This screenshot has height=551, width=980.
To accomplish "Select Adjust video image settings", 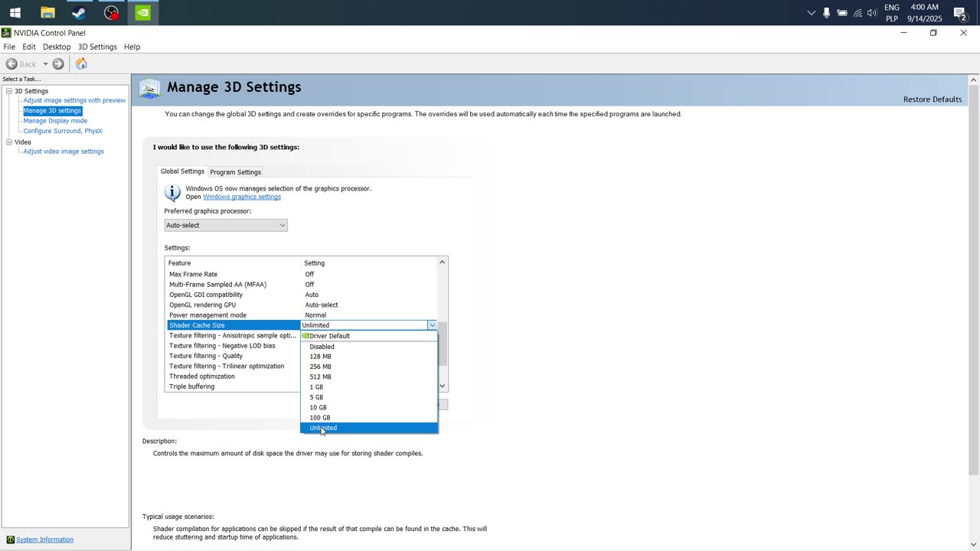I will 64,152.
